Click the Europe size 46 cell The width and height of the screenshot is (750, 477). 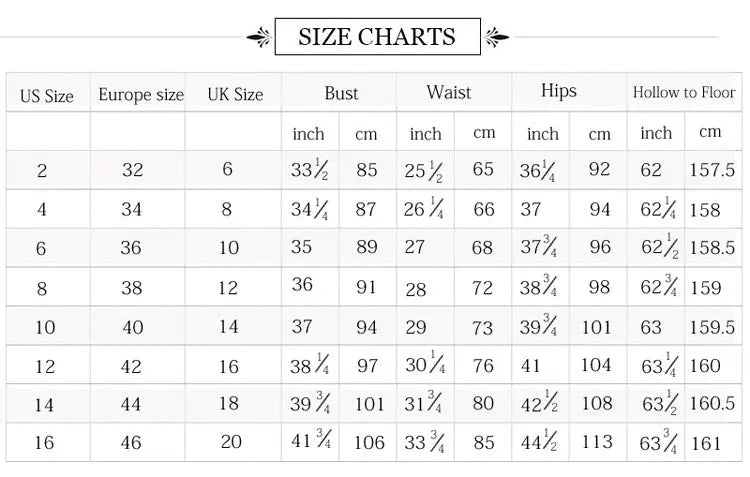point(133,442)
